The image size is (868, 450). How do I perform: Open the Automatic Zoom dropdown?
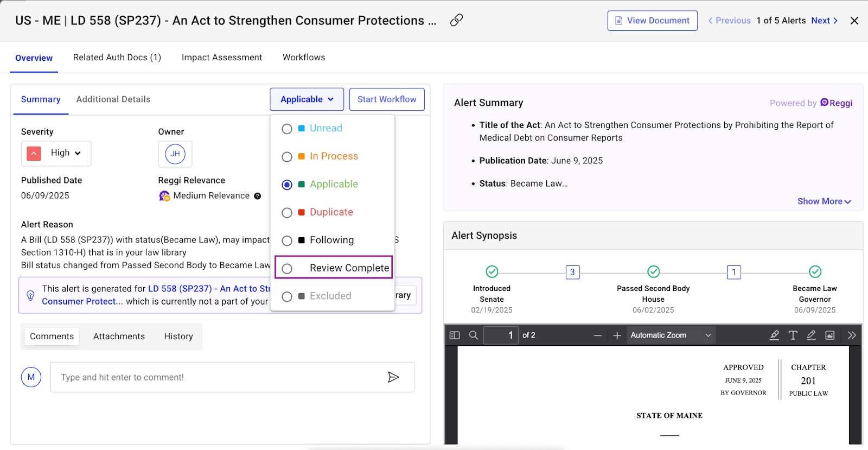coord(671,335)
